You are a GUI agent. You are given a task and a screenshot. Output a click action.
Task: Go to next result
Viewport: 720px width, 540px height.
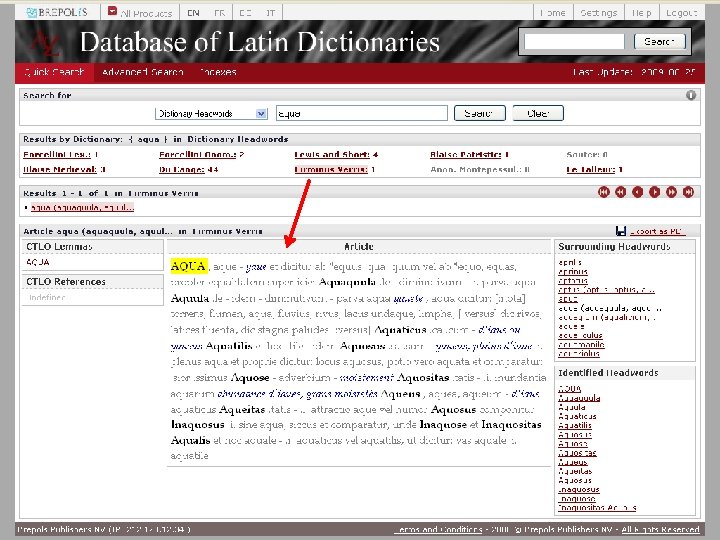coord(654,192)
